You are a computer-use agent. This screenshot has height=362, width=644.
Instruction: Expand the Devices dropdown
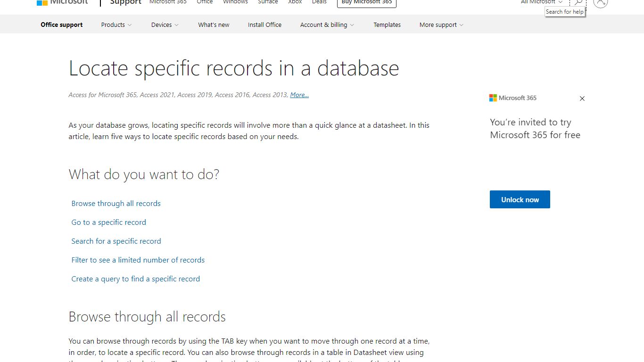coord(165,25)
